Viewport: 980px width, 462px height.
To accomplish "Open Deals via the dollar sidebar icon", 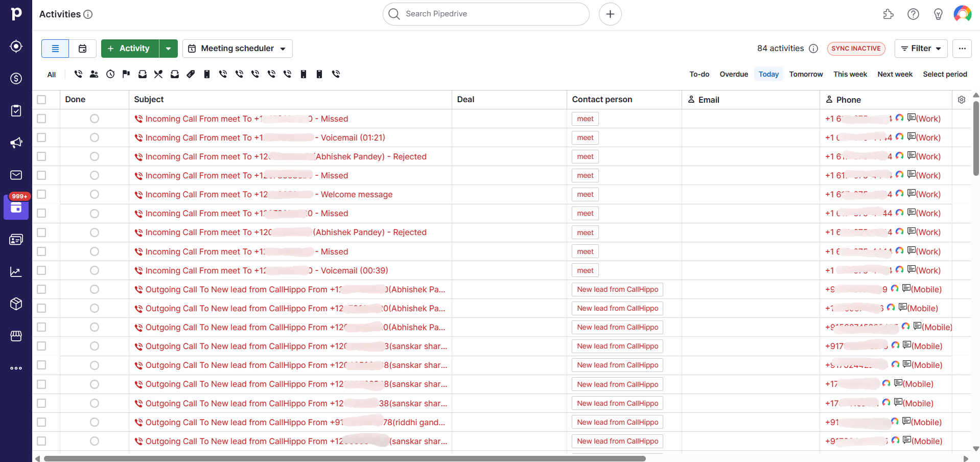I will [x=16, y=78].
